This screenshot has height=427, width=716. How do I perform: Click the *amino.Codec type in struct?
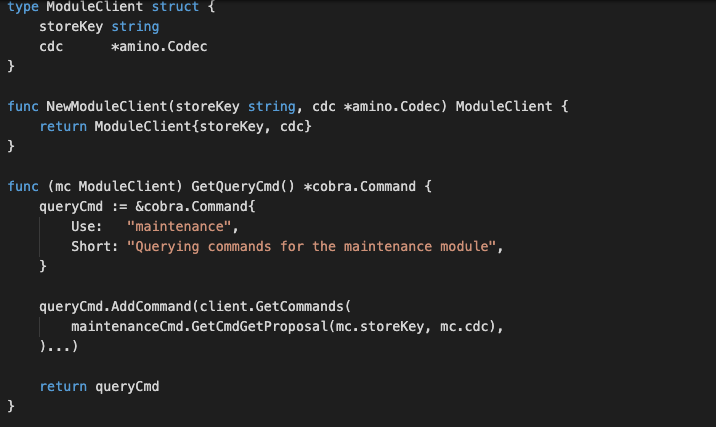coord(159,47)
